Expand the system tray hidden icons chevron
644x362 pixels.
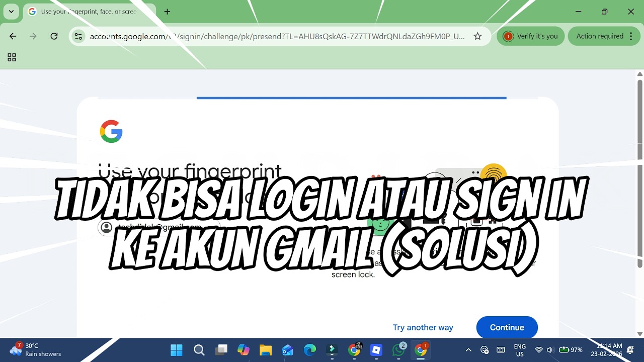468,350
